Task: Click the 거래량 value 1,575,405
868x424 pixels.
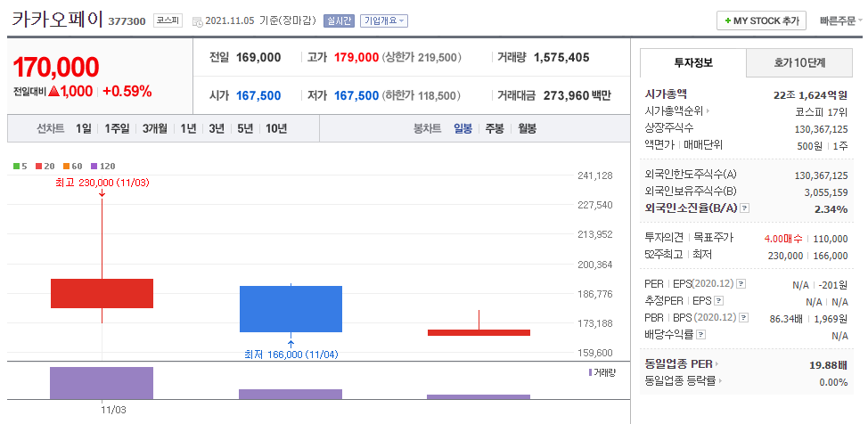Action: tap(561, 57)
